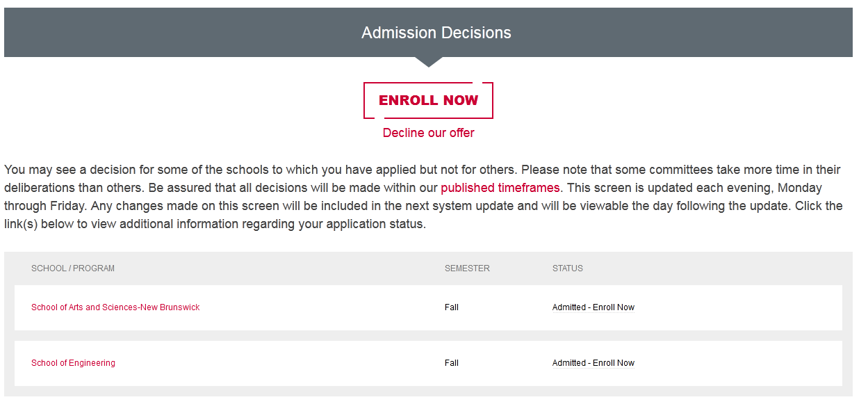This screenshot has height=418, width=868.
Task: Click the STATUS column header
Action: click(x=567, y=268)
